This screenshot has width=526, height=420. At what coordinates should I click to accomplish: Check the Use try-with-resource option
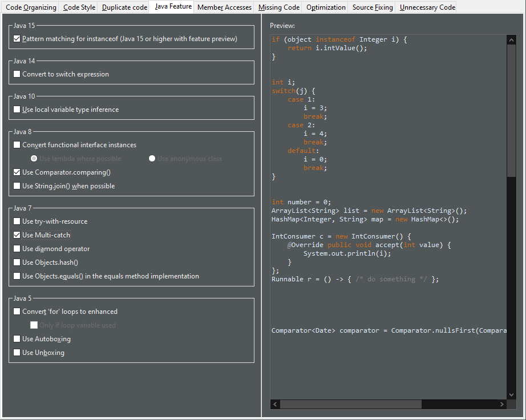[17, 221]
